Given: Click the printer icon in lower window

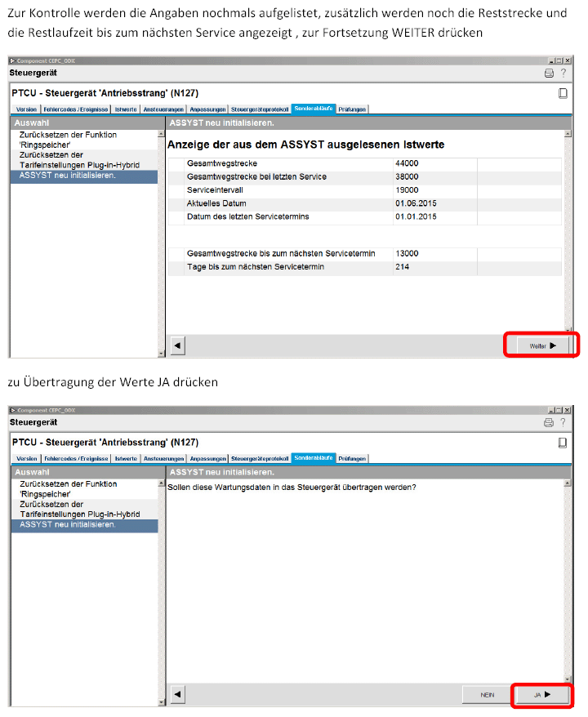Looking at the screenshot, I should tap(549, 422).
